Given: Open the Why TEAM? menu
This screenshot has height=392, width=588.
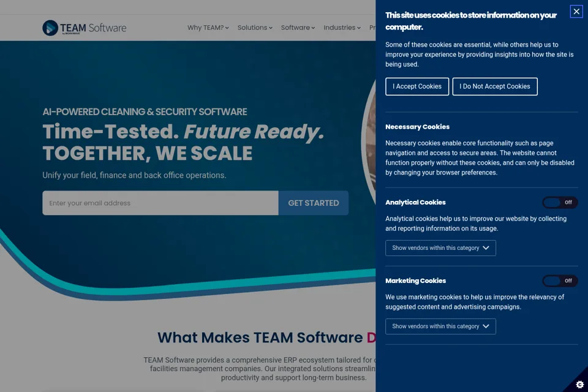Looking at the screenshot, I should (x=208, y=28).
